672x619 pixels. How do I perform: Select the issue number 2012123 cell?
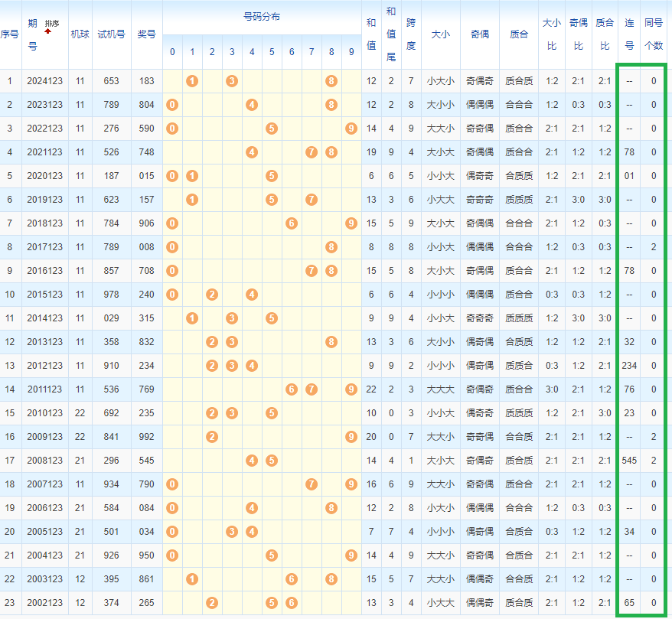[x=44, y=366]
